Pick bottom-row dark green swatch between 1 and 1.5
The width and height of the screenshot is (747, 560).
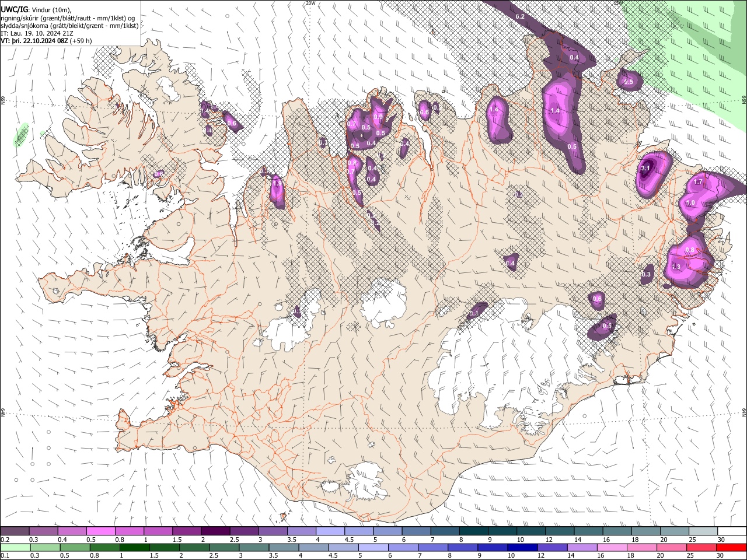134,548
